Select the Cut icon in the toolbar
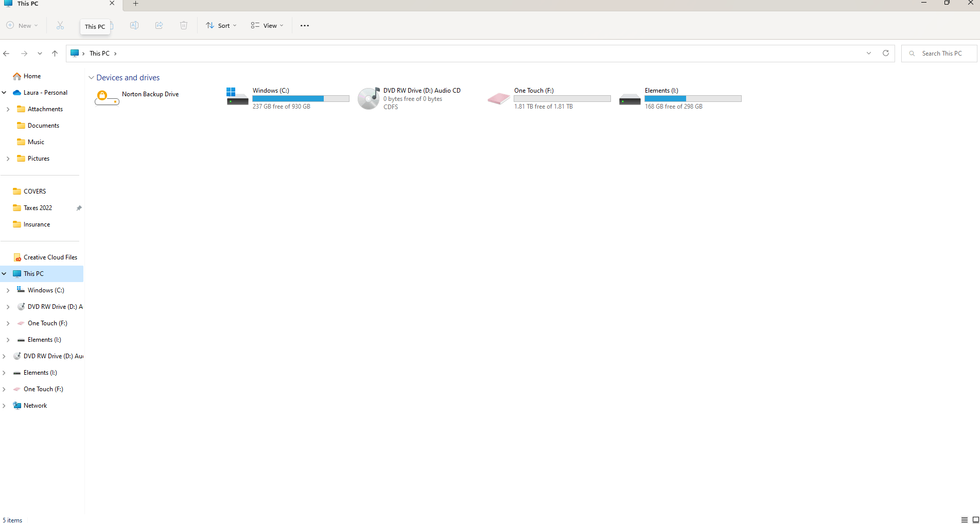 (x=60, y=25)
